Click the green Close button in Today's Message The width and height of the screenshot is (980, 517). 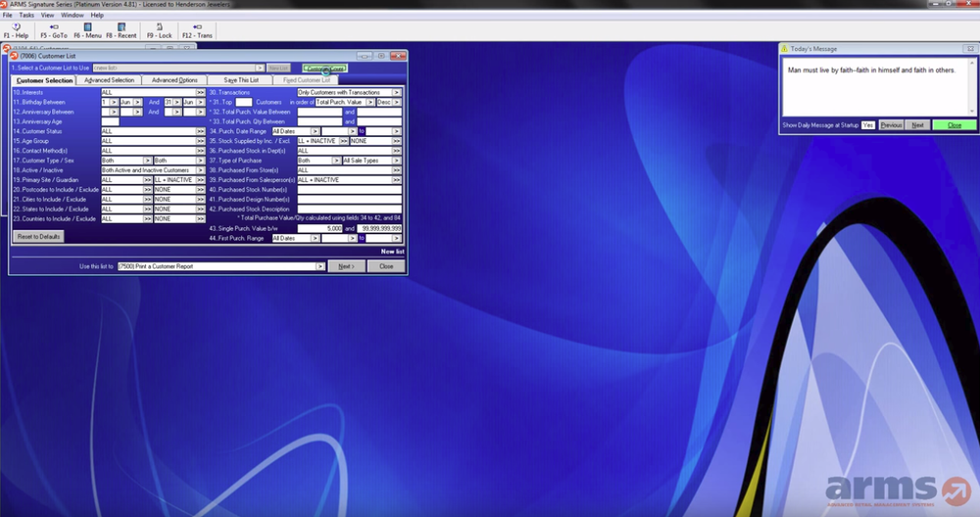[x=954, y=125]
